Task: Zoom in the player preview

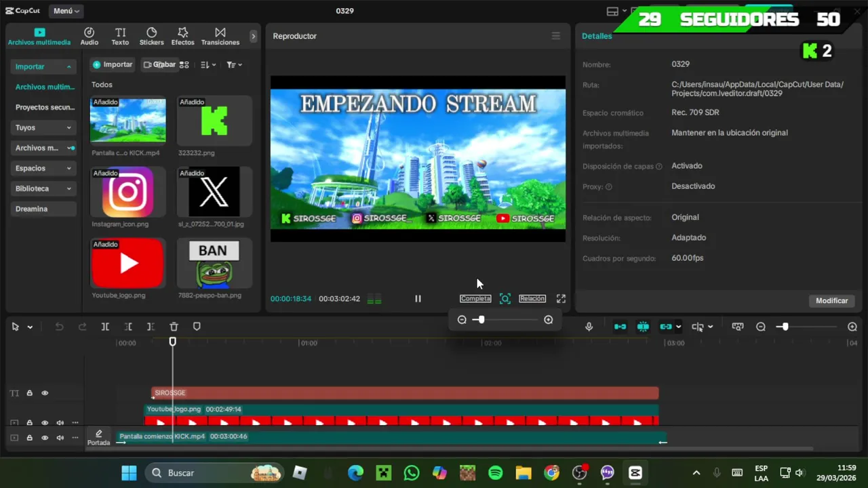Action: pos(548,320)
